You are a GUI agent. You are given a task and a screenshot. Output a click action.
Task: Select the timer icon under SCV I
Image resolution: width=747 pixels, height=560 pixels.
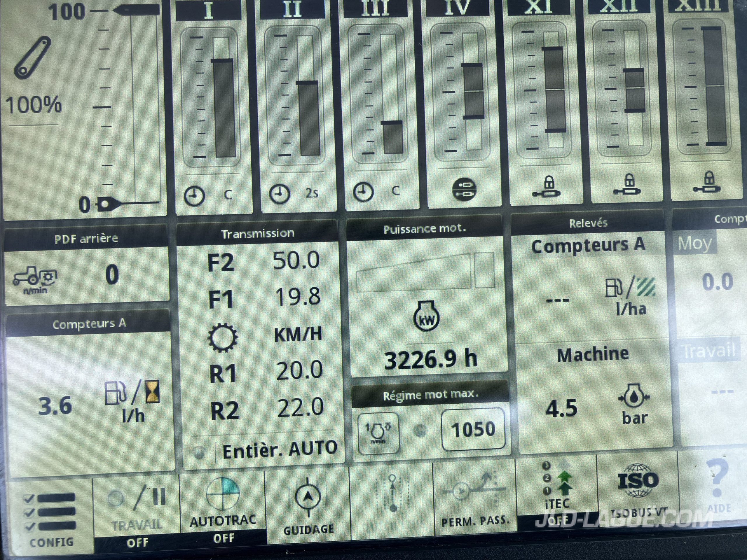tap(195, 195)
